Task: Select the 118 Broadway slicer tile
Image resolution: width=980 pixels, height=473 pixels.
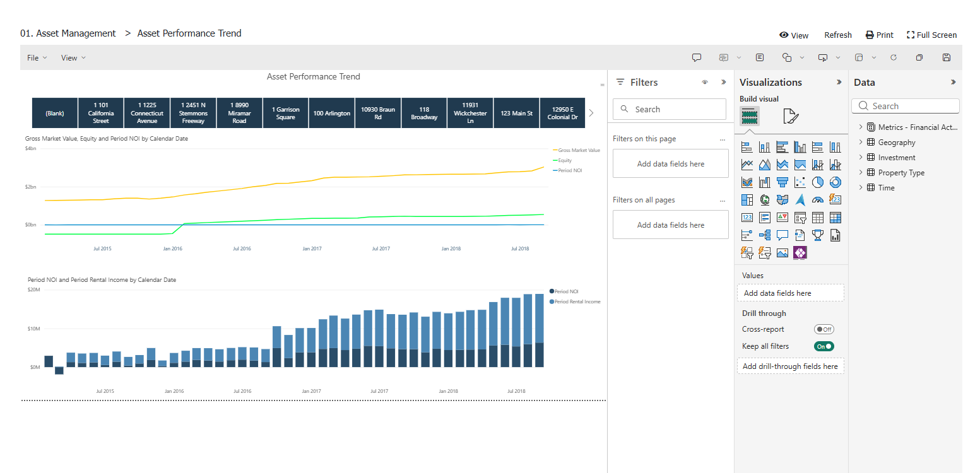Action: [x=424, y=114]
